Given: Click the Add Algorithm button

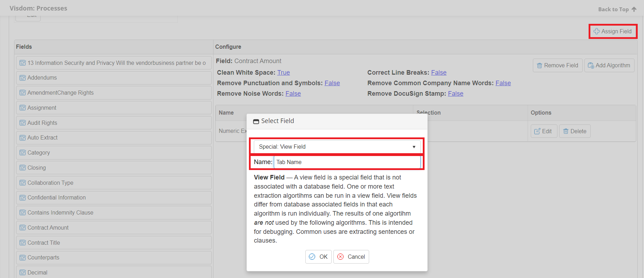Looking at the screenshot, I should click(x=609, y=65).
